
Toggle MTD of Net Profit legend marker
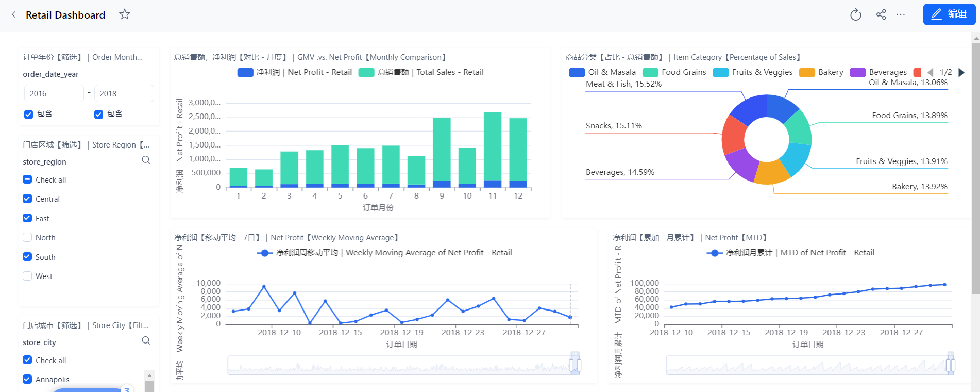pos(715,253)
